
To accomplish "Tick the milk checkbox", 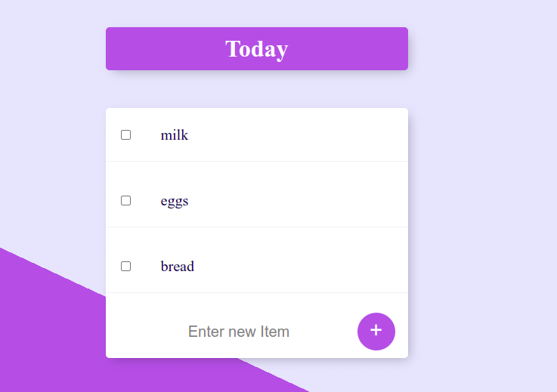I will tap(125, 135).
